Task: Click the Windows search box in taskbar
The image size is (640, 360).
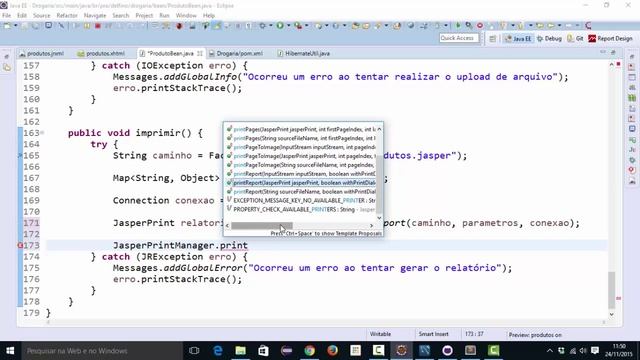Action: pos(102,351)
